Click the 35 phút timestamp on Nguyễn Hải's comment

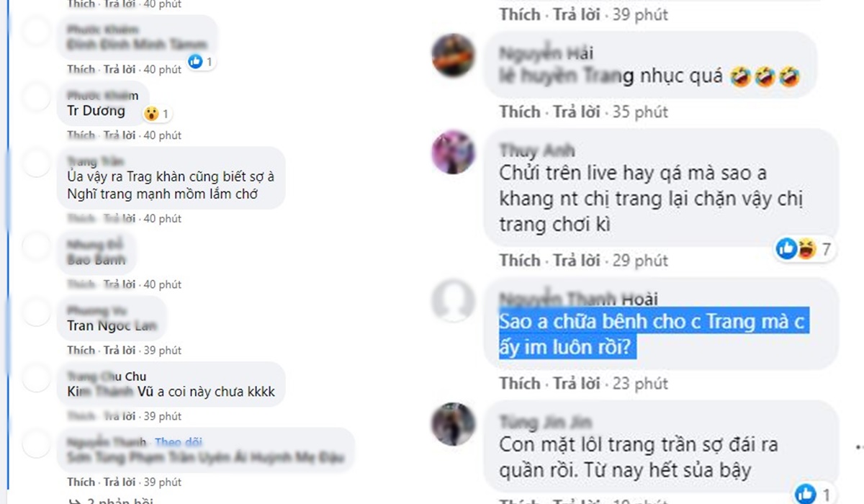tap(640, 112)
